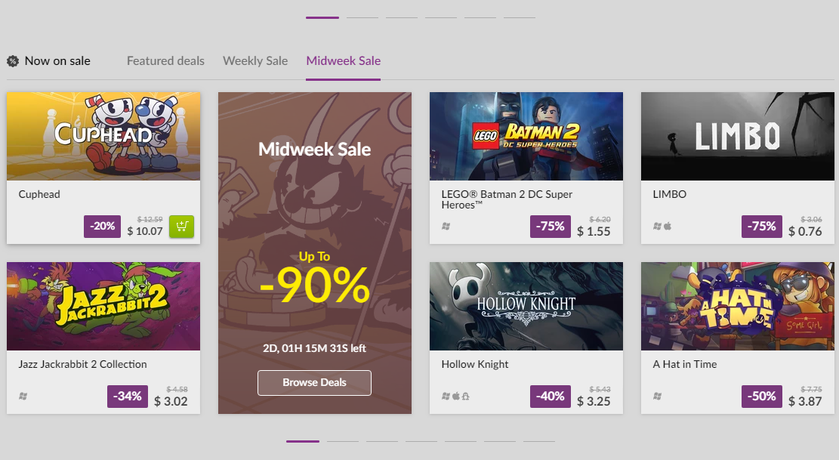Image resolution: width=839 pixels, height=460 pixels.
Task: Click the Now on sale badge icon
Action: point(13,61)
